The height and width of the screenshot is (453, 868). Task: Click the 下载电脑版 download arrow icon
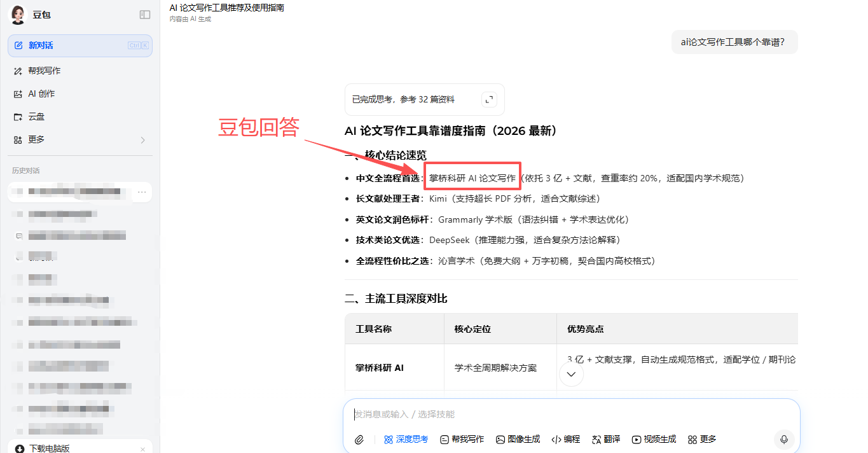(20, 449)
